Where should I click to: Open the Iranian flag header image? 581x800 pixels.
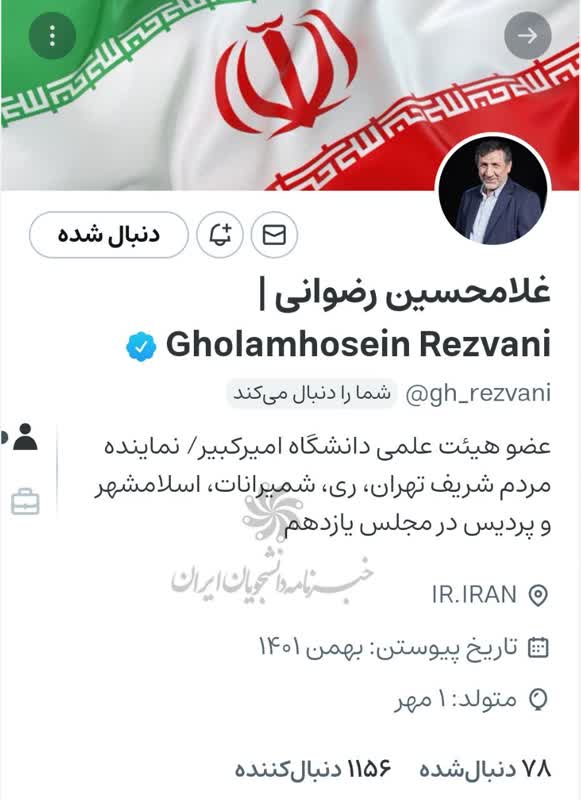pyautogui.click(x=290, y=95)
